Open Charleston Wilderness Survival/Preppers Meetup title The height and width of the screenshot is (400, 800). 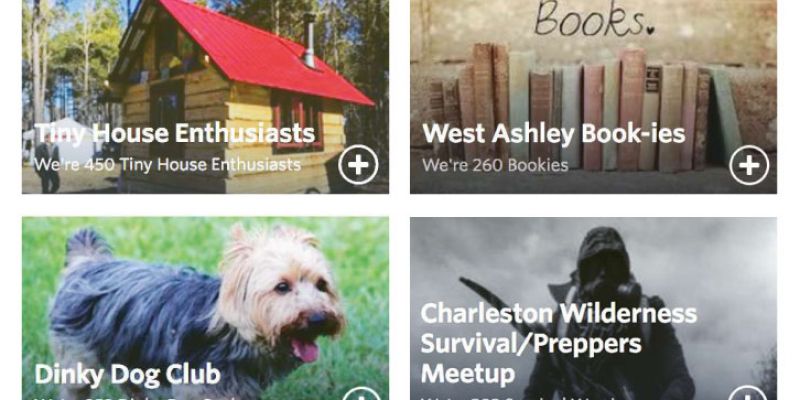point(559,343)
